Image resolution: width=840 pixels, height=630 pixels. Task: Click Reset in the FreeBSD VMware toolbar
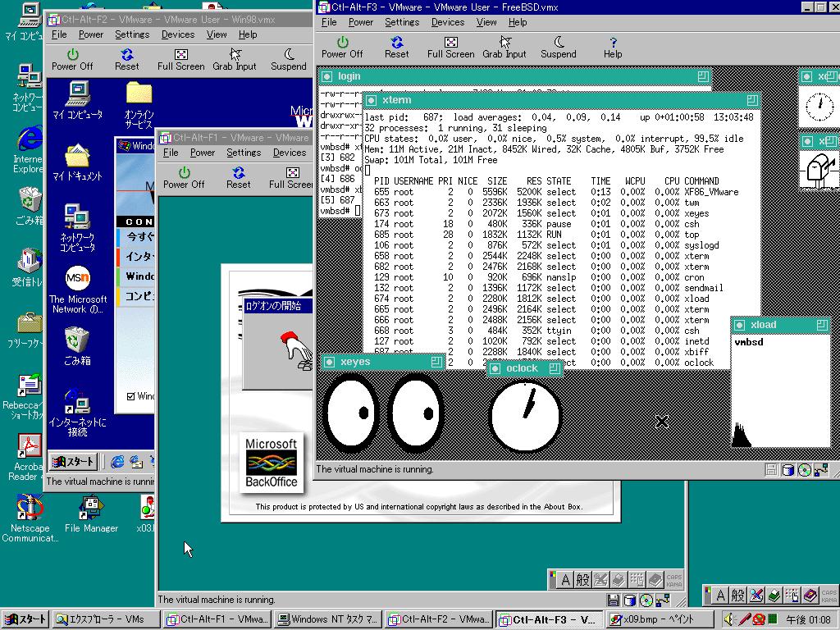[396, 47]
